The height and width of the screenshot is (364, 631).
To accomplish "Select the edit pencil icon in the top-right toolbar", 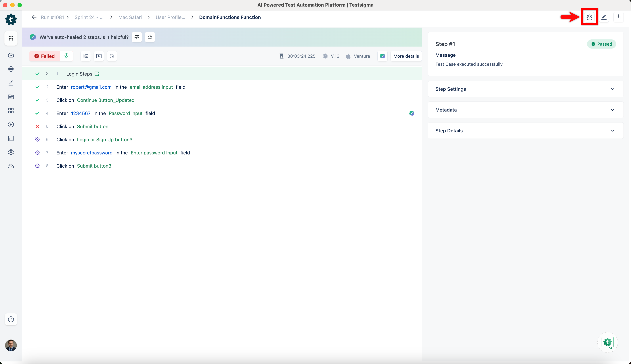I will click(x=604, y=17).
